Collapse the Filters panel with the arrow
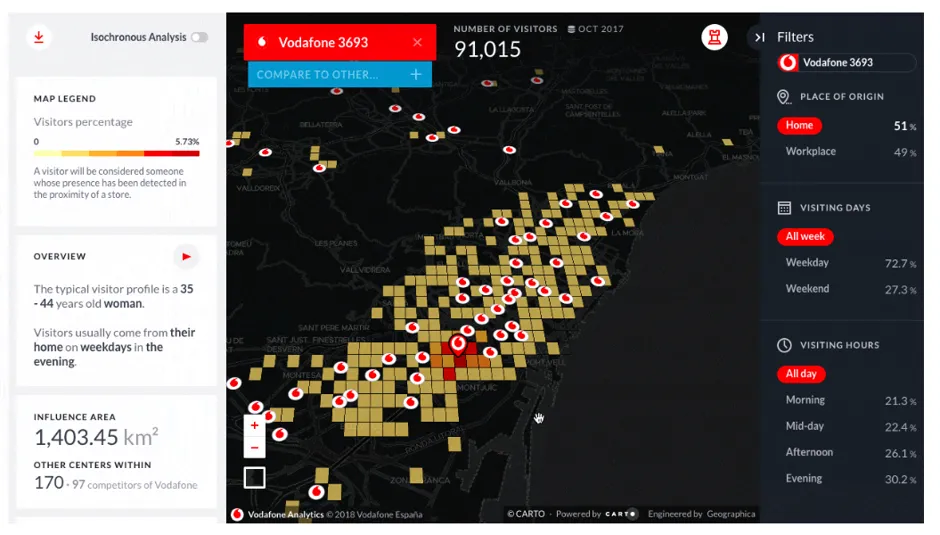Viewport: 940px width, 535px height. point(760,37)
